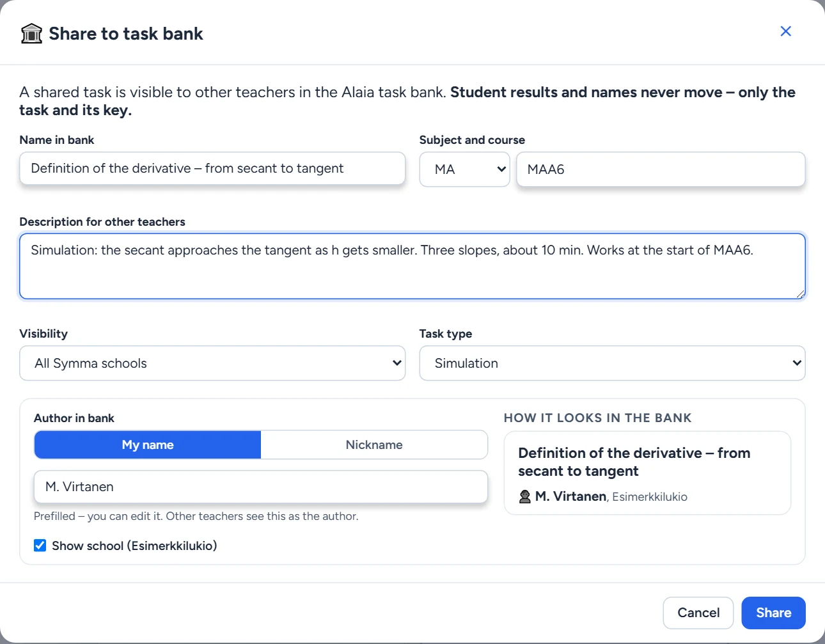Click the Share button
Image resolution: width=825 pixels, height=644 pixels.
(x=773, y=613)
